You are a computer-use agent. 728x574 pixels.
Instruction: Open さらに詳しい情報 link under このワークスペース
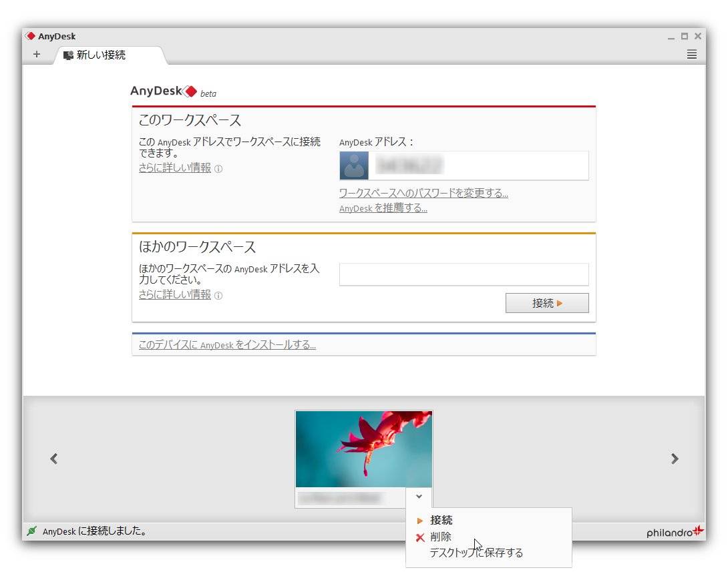(x=174, y=168)
